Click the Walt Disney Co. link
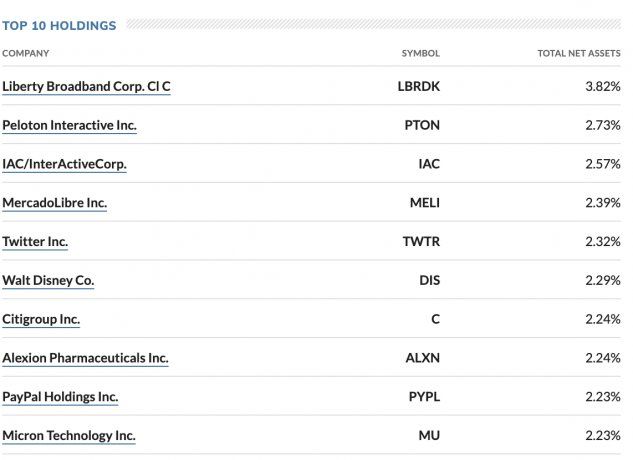Screen dimensions: 633x460 click(48, 281)
